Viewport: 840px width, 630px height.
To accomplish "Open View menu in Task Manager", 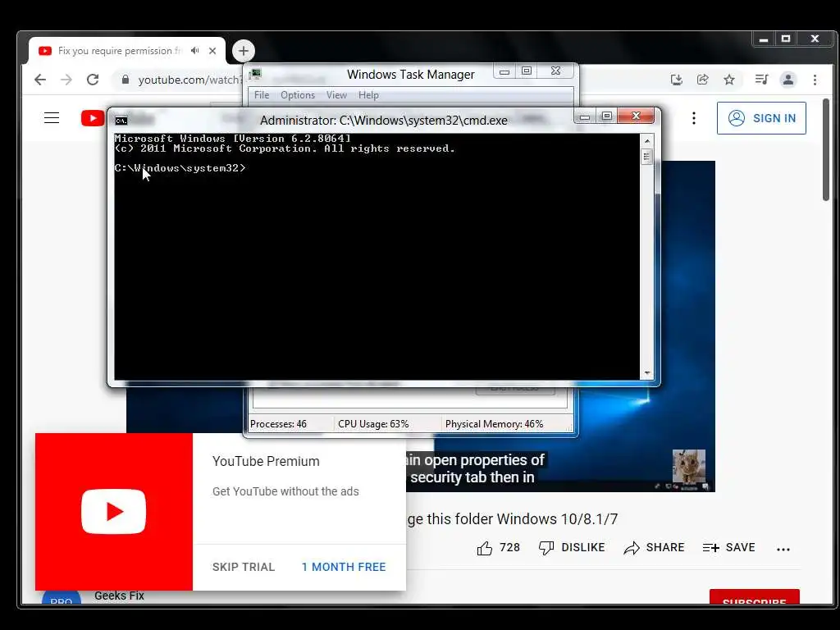I will pyautogui.click(x=336, y=95).
